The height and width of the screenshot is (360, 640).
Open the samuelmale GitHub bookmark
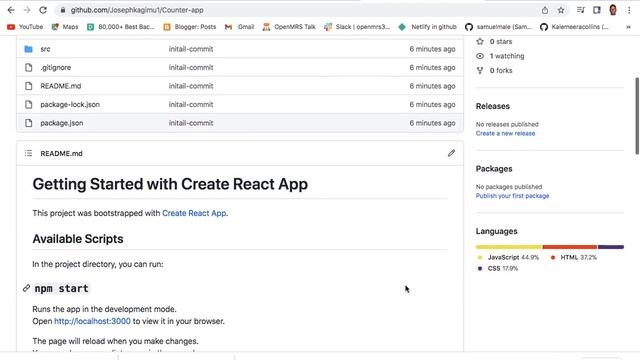(x=498, y=27)
